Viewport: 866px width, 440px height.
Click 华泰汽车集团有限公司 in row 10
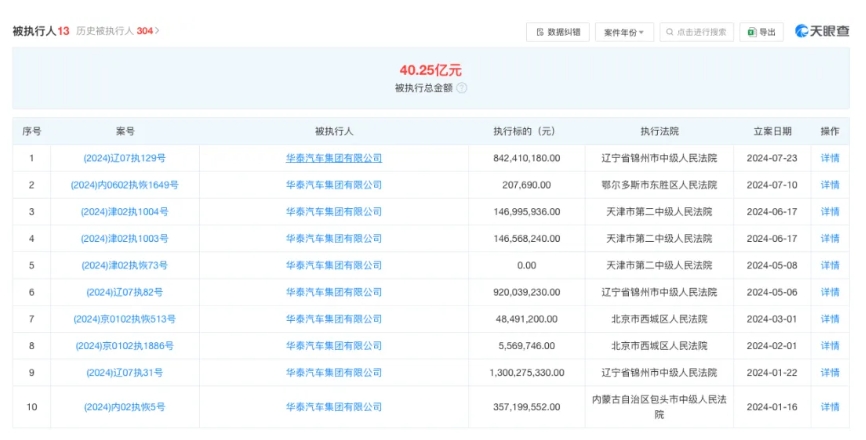pyautogui.click(x=334, y=407)
